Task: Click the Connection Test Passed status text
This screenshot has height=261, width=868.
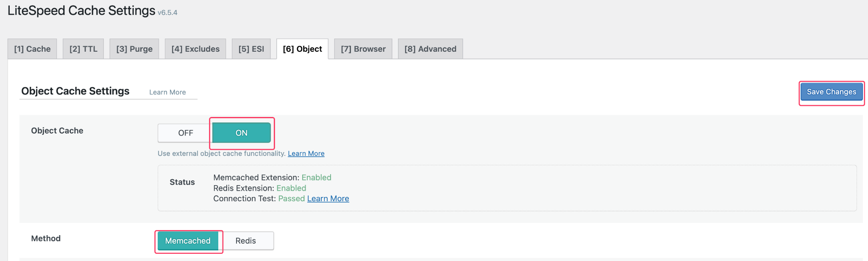Action: point(291,199)
